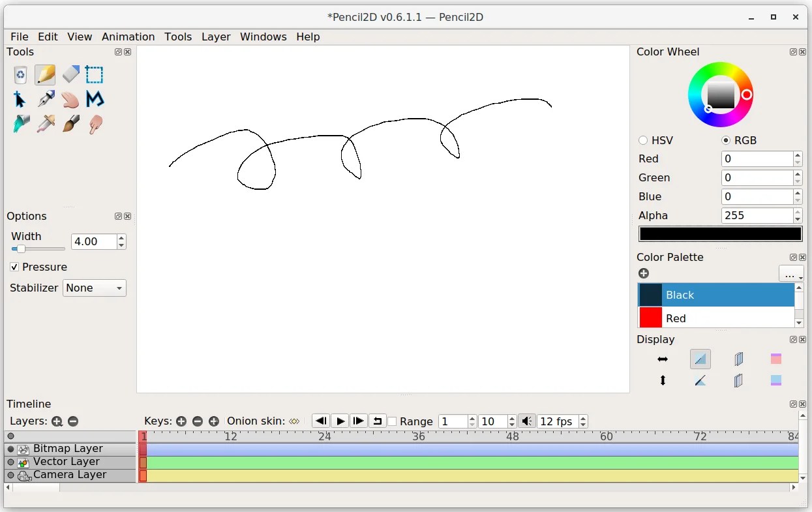Select the Brush tool

[x=70, y=124]
